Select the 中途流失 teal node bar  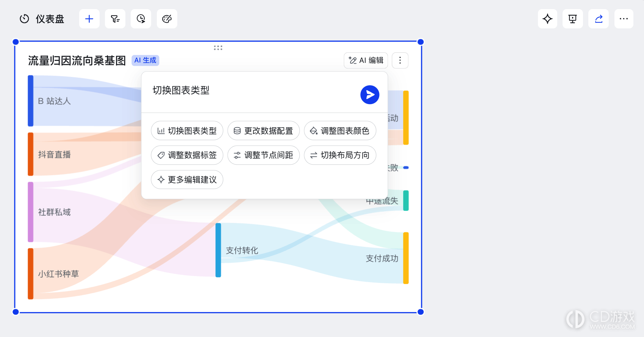point(406,201)
